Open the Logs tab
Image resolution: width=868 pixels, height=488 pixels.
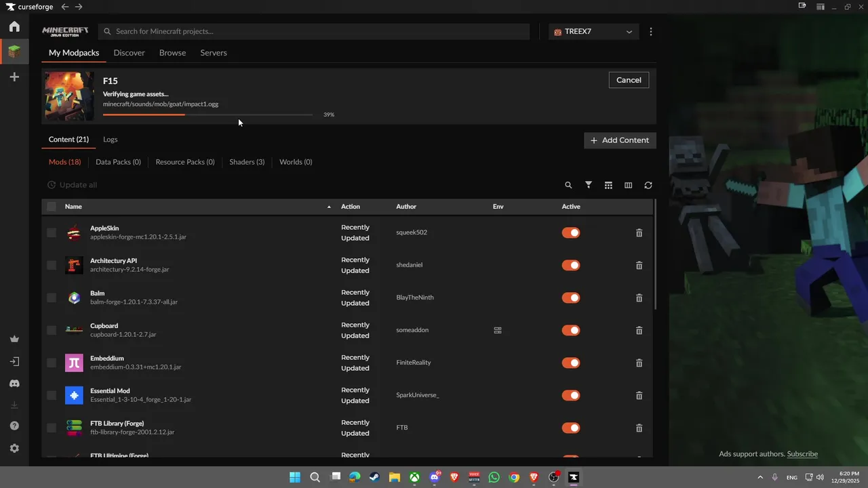point(111,140)
